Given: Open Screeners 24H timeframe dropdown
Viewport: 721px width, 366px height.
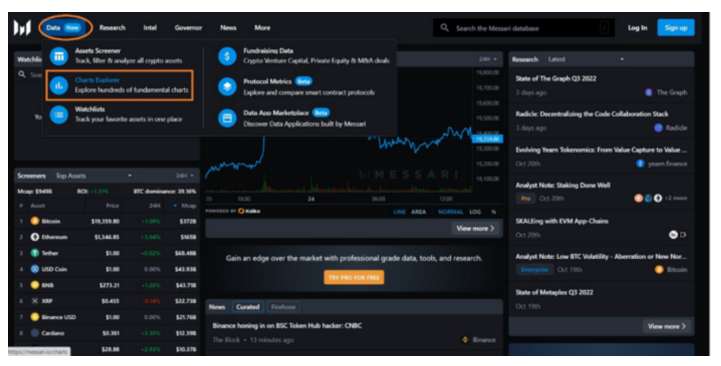Looking at the screenshot, I should click(x=185, y=176).
